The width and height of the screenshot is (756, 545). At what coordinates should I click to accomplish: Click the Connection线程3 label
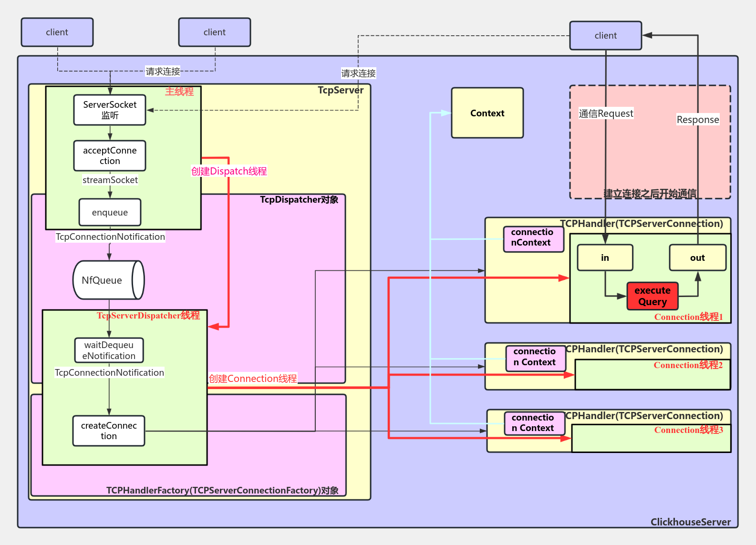tap(688, 430)
